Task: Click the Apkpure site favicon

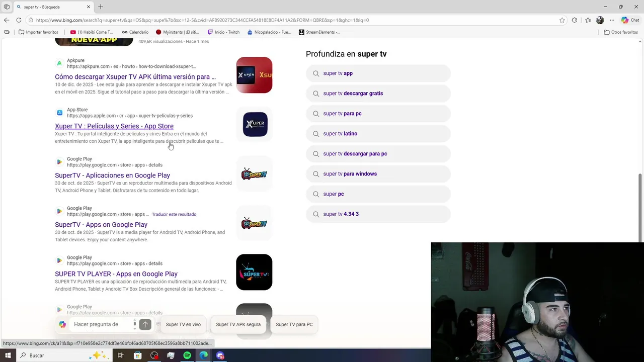Action: point(59,63)
